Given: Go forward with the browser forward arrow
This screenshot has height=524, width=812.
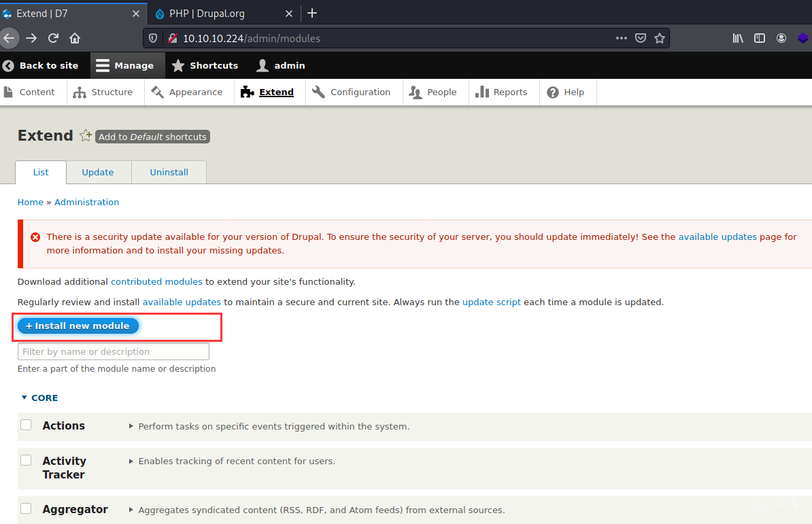Looking at the screenshot, I should pos(31,38).
